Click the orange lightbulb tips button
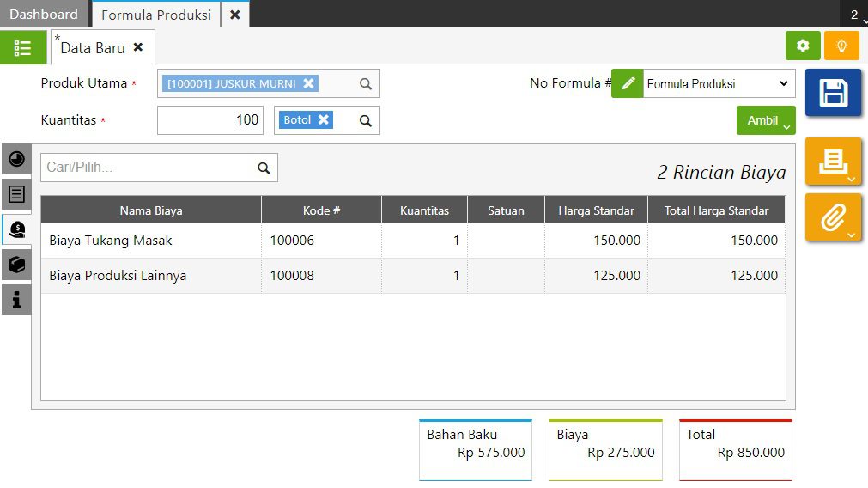This screenshot has width=868, height=488. pyautogui.click(x=841, y=46)
